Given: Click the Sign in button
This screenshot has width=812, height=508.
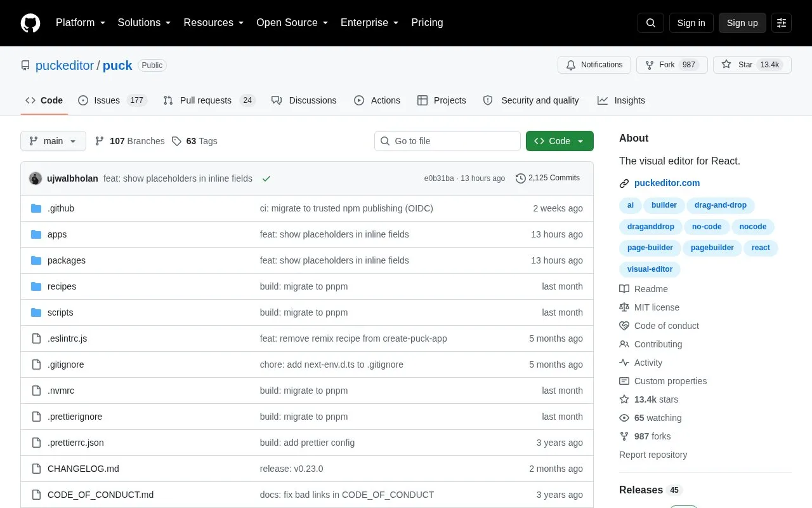Looking at the screenshot, I should click(x=691, y=23).
